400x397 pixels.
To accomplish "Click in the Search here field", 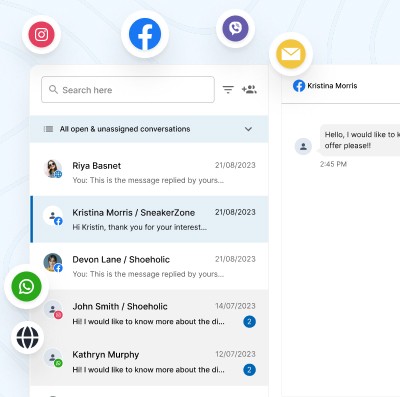I will tap(128, 89).
